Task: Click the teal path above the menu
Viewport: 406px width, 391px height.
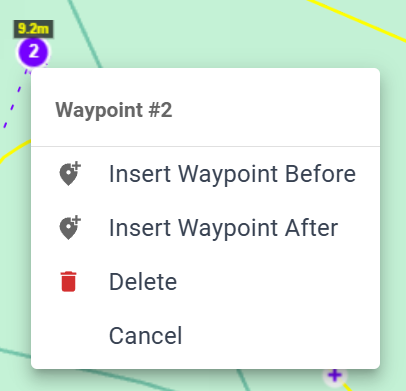Action: tap(85, 33)
